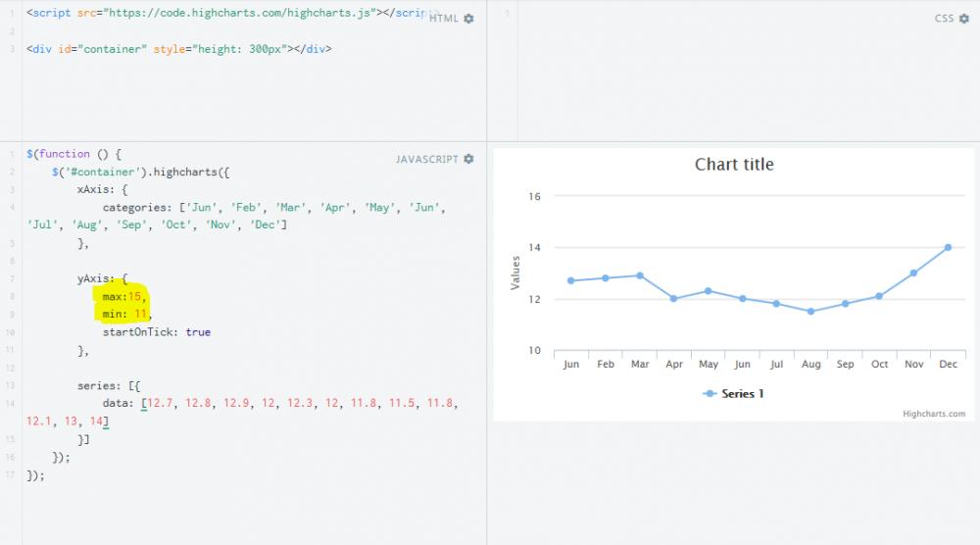Select the Mar data point on the chart
The height and width of the screenshot is (545, 980).
click(x=640, y=275)
